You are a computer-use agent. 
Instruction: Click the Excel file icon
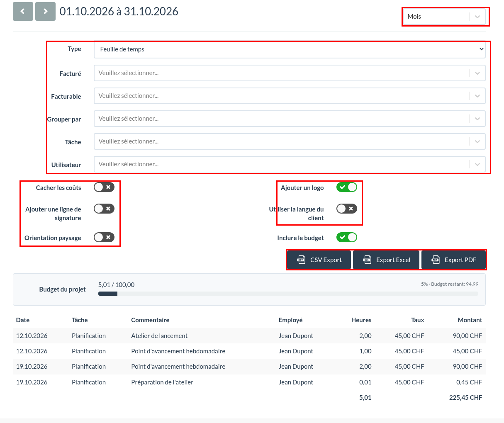(367, 260)
